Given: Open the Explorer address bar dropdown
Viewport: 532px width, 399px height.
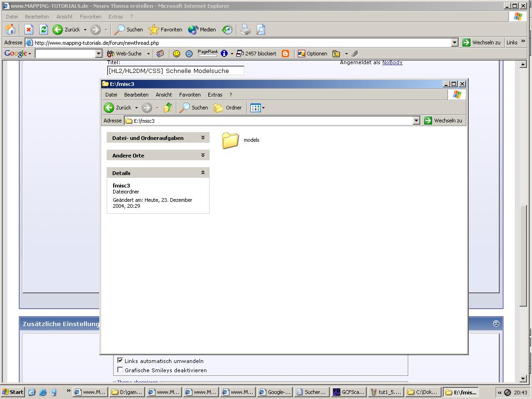Looking at the screenshot, I should [416, 121].
